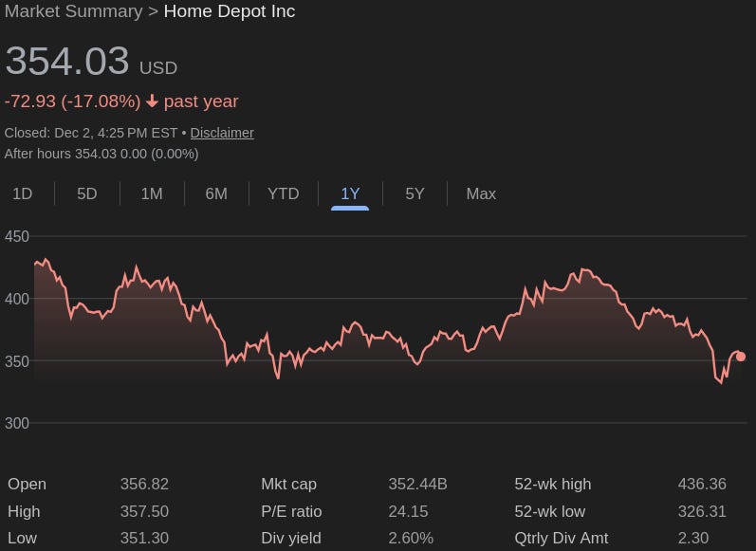Show the Max range chart
This screenshot has height=551, width=756.
(x=481, y=193)
